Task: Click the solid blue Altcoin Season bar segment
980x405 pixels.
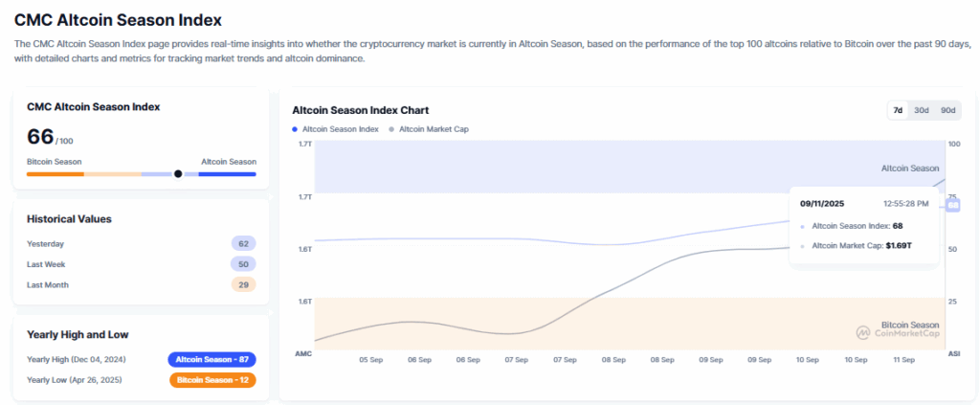Action: (x=227, y=173)
